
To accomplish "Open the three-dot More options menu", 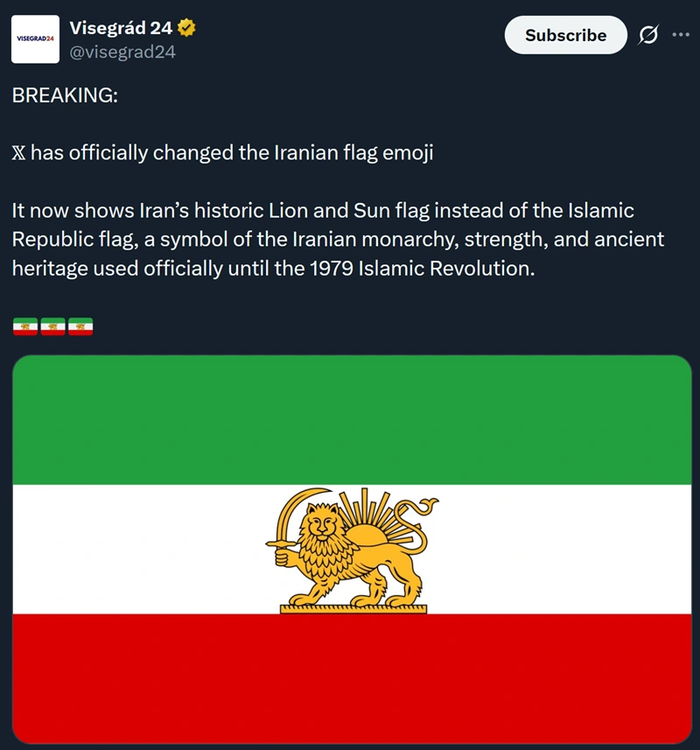I will 680,35.
